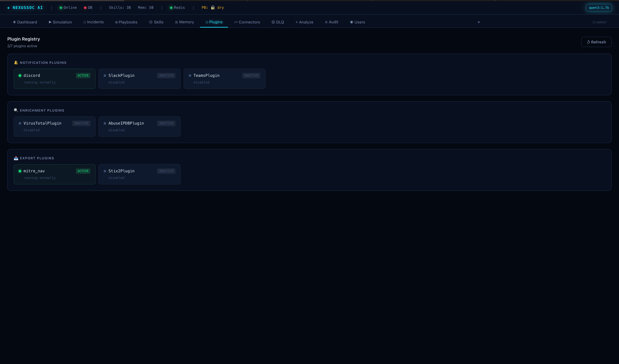Click the Stix2Plugin INACTIVE badge
This screenshot has width=619, height=364.
[166, 171]
